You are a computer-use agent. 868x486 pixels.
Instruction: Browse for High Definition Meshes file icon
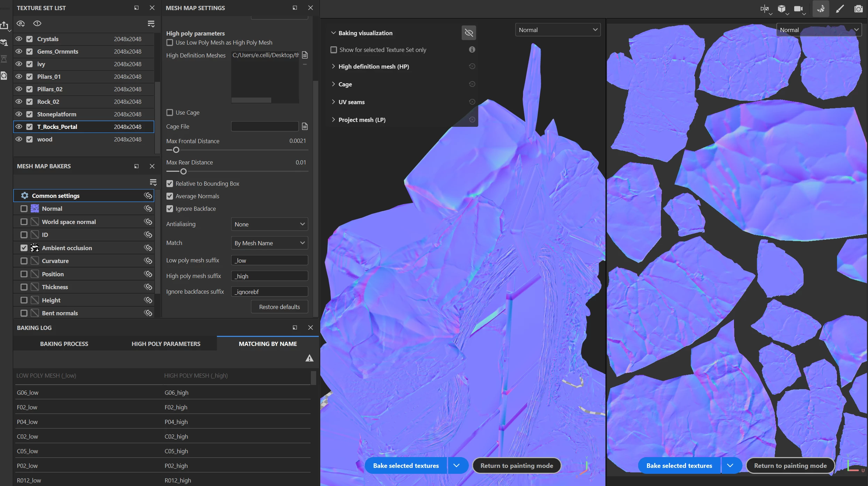pos(305,55)
